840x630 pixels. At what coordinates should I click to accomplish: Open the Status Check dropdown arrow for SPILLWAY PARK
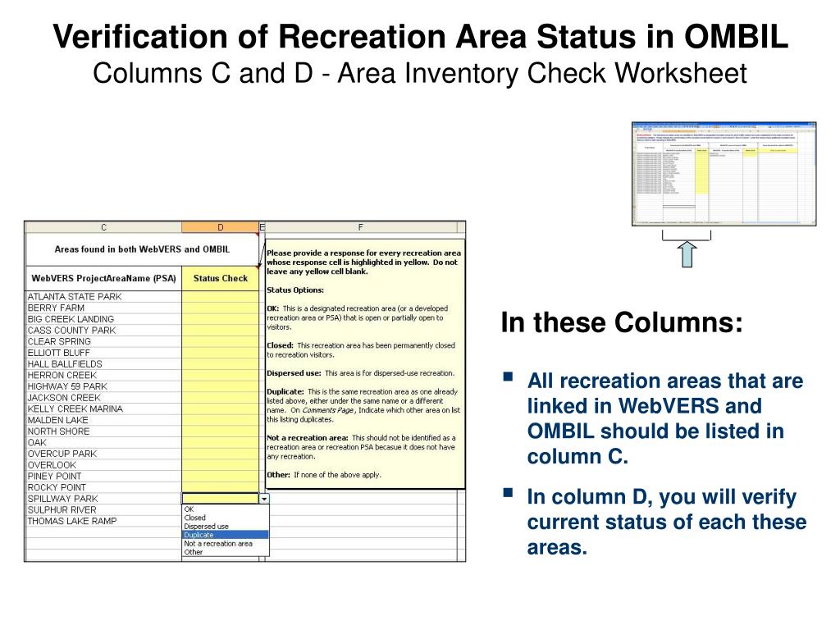click(x=264, y=499)
